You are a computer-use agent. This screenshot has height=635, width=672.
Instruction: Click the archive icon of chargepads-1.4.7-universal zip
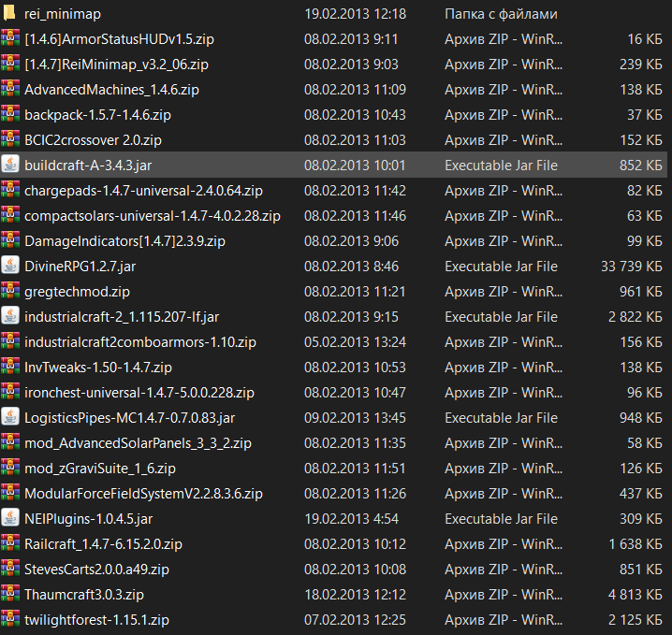tap(10, 190)
